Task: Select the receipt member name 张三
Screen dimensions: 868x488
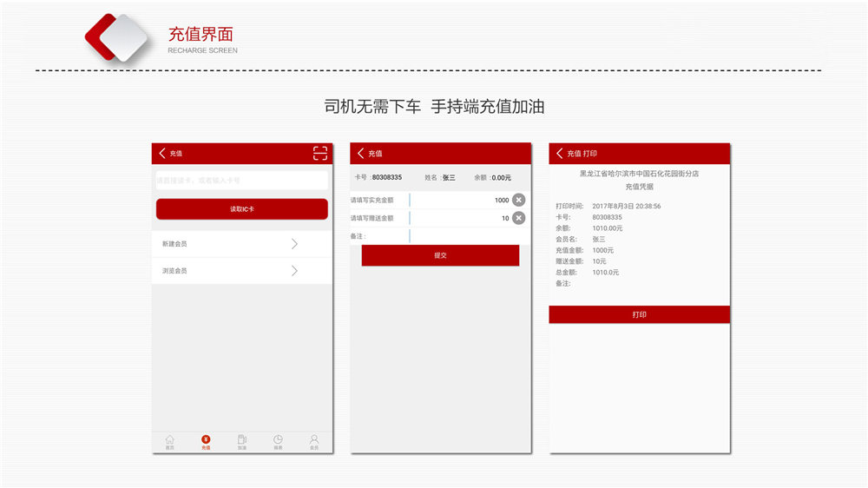Action: 598,240
